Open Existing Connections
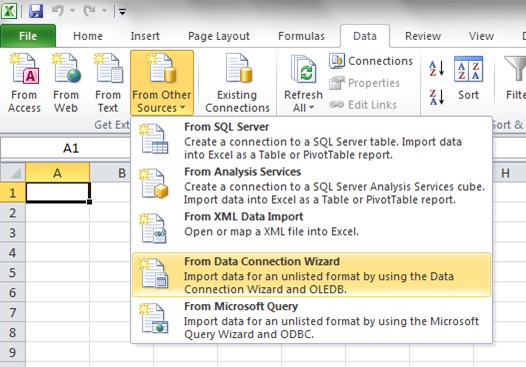This screenshot has width=526, height=367. point(237,83)
